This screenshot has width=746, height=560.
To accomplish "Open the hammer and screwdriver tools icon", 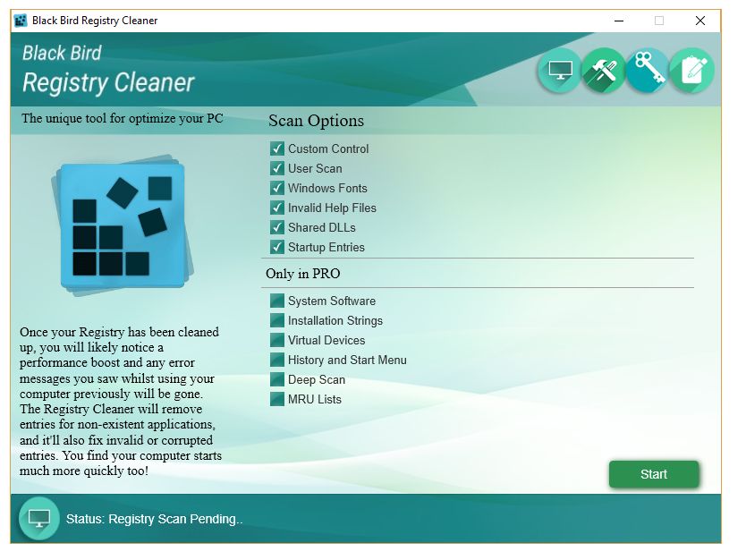I will point(604,72).
